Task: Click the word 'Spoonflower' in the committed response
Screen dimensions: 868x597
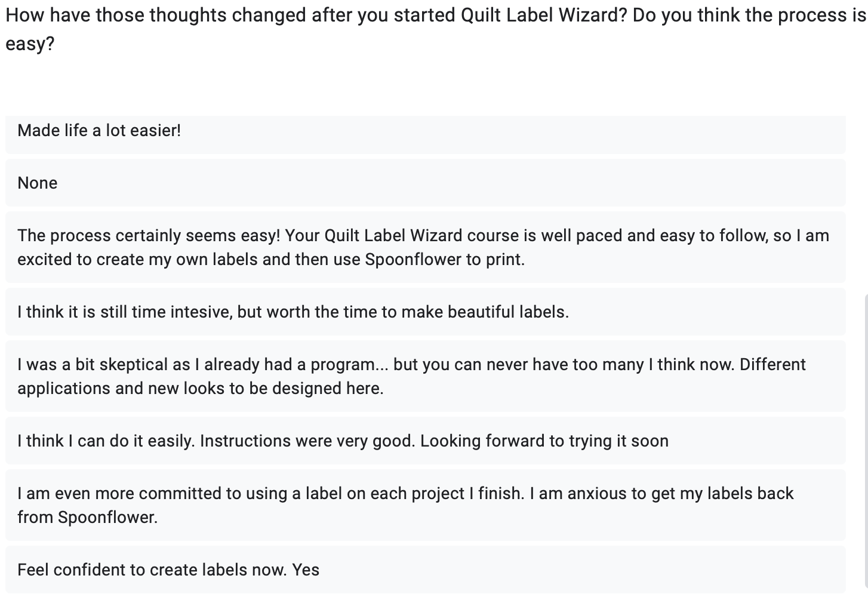Action: point(107,517)
